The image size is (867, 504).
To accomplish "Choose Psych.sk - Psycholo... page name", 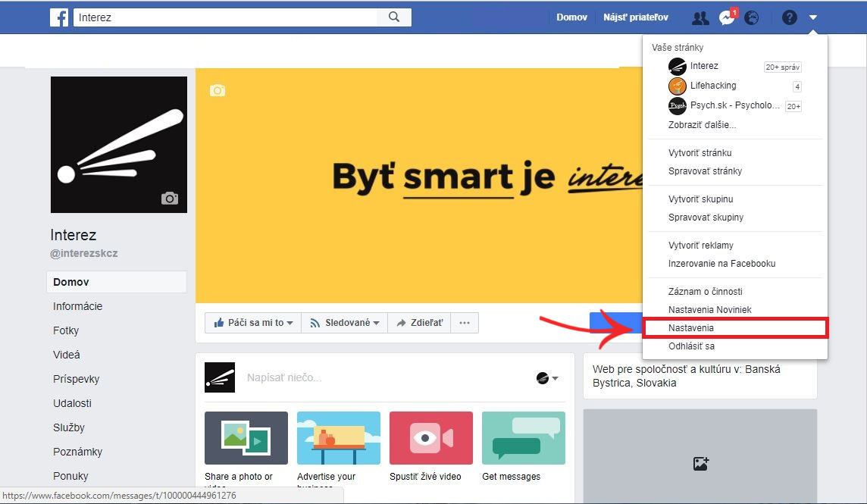I will coord(735,105).
